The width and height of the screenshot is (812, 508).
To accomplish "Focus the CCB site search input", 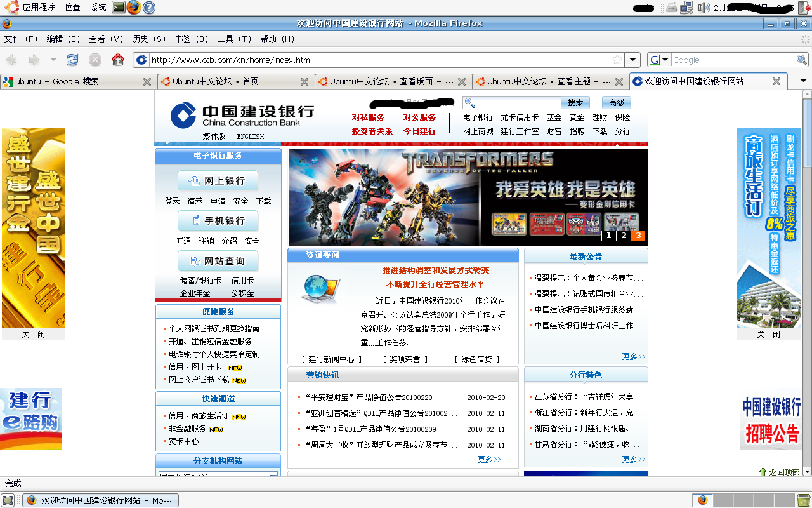I will pyautogui.click(x=518, y=103).
